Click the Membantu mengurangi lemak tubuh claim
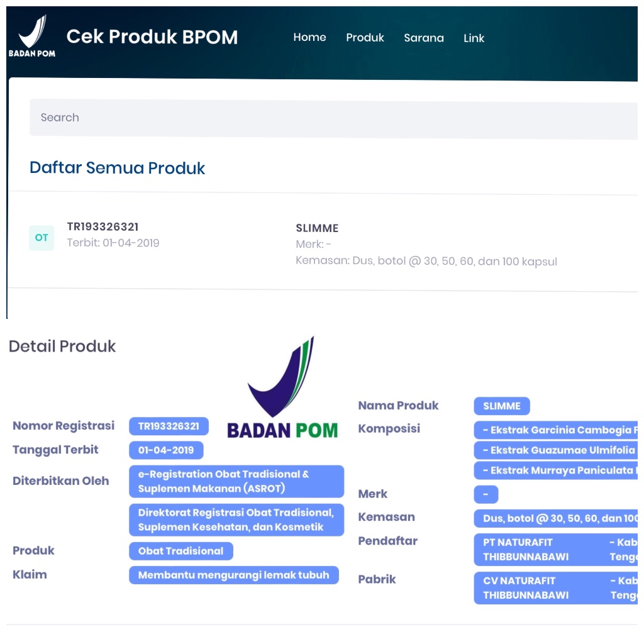This screenshot has height=644, width=644. (234, 575)
